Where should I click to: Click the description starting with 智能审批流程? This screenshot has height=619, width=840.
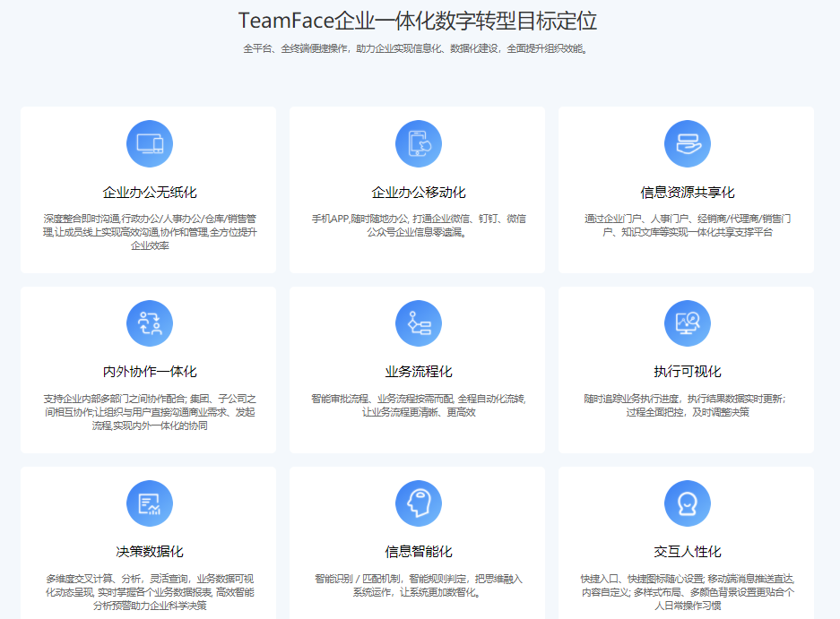point(419,405)
